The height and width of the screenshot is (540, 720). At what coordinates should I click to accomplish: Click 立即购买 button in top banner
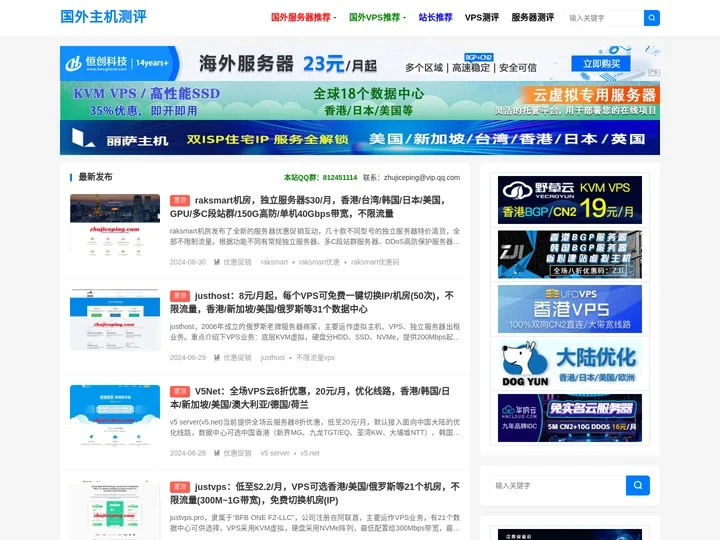[601, 63]
